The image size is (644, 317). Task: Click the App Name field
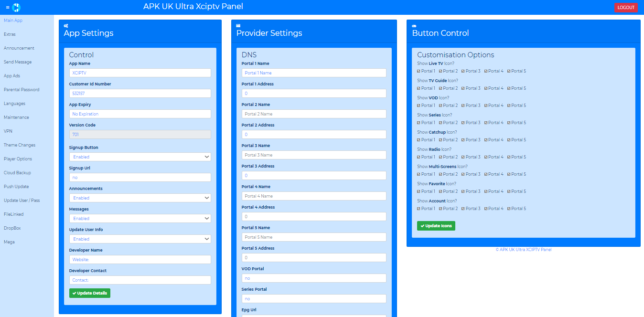(x=140, y=73)
